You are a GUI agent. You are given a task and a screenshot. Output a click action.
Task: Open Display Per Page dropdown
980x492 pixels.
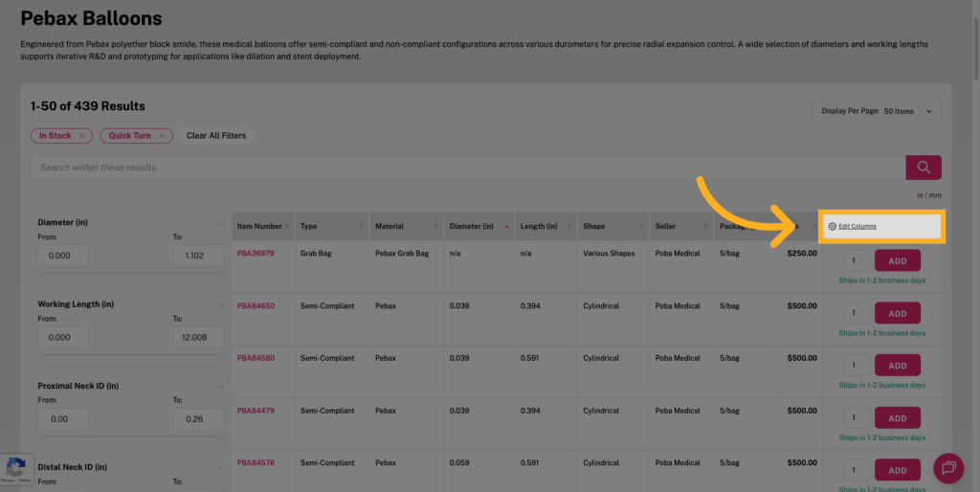coord(878,111)
